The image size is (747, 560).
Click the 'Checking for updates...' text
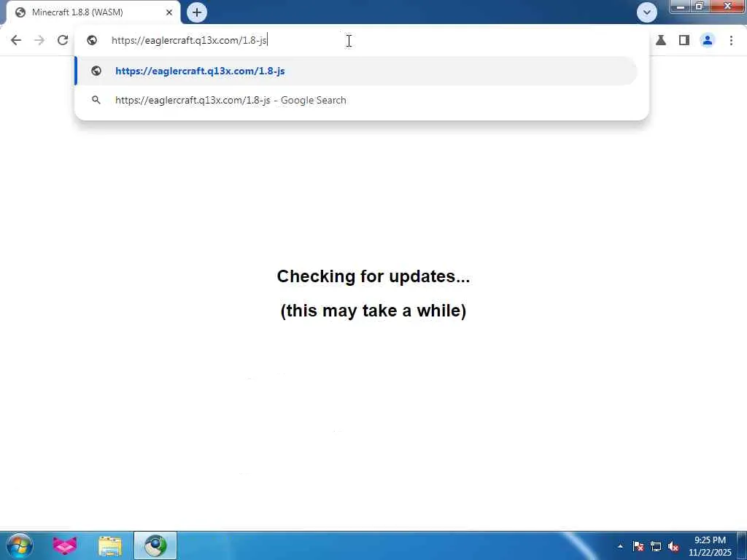[373, 276]
